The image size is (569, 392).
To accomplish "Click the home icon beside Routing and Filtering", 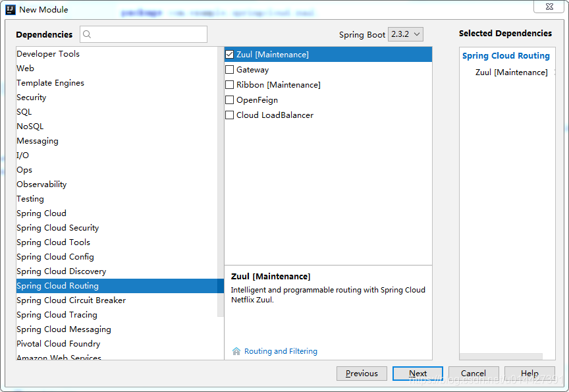I will click(x=236, y=351).
